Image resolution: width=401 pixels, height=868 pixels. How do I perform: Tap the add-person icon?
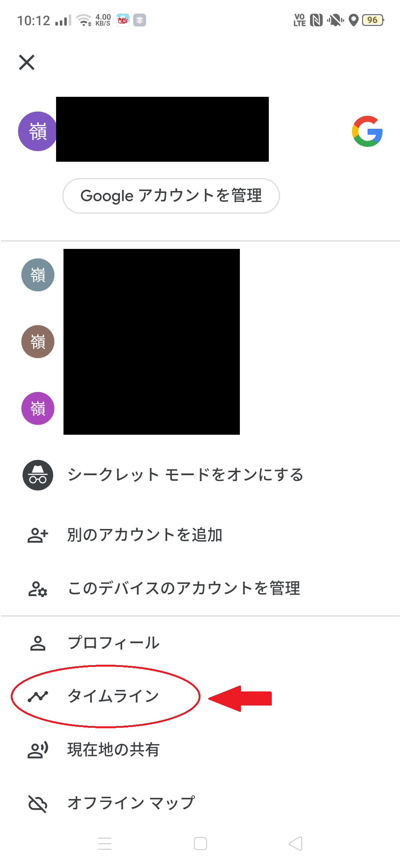point(38,535)
